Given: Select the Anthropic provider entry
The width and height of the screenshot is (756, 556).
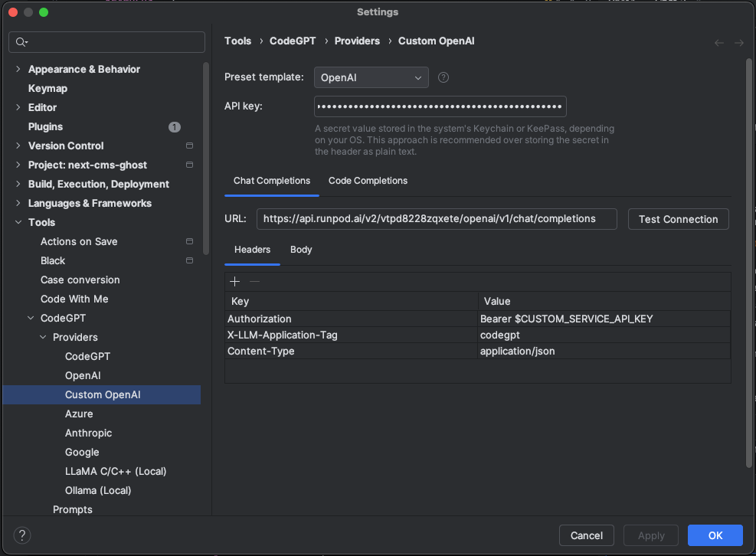Looking at the screenshot, I should point(88,433).
